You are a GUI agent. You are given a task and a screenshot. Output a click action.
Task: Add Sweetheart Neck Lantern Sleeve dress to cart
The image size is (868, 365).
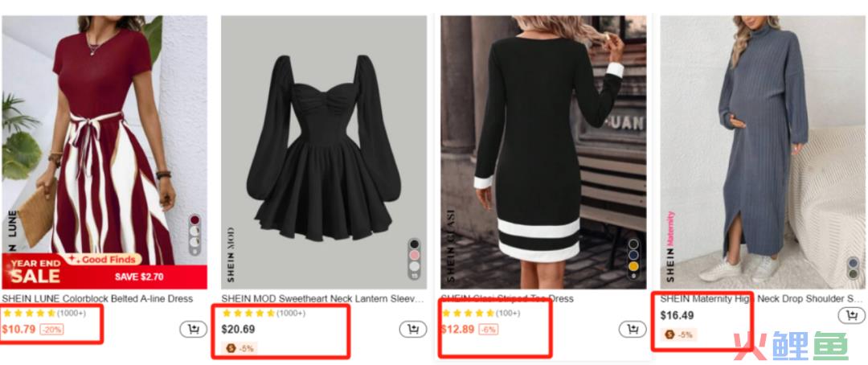[413, 329]
